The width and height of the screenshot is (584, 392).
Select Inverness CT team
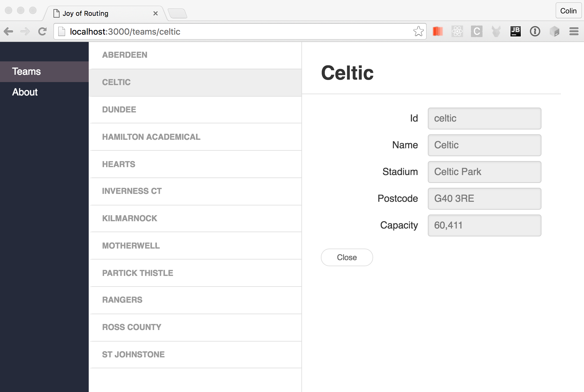[x=195, y=191]
